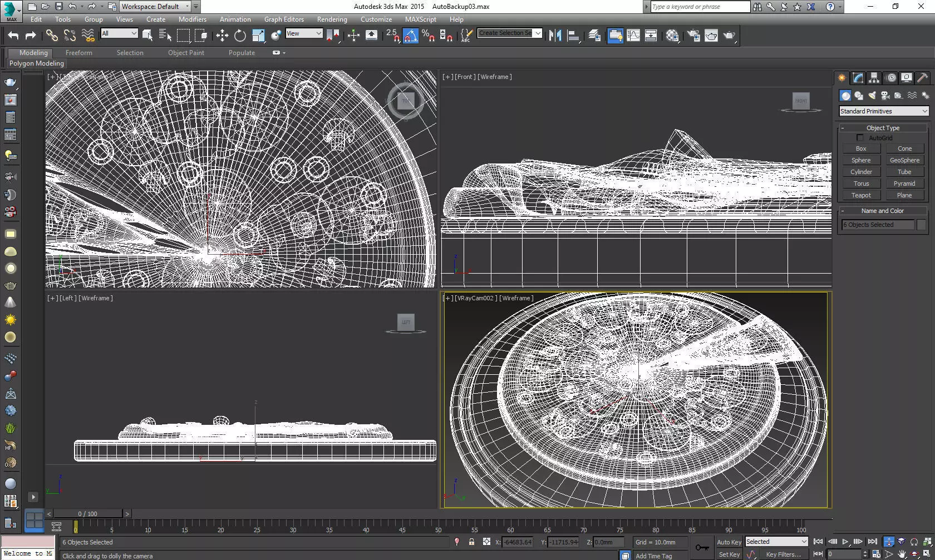This screenshot has width=935, height=560.
Task: Open the Standard Primitives dropdown
Action: (x=884, y=111)
